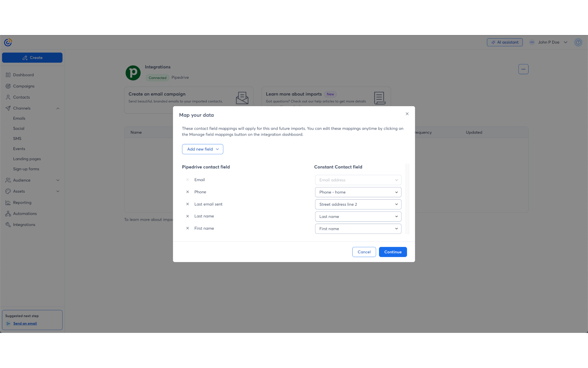Remove the Phone field mapping row
This screenshot has width=588, height=368.
coord(187,192)
